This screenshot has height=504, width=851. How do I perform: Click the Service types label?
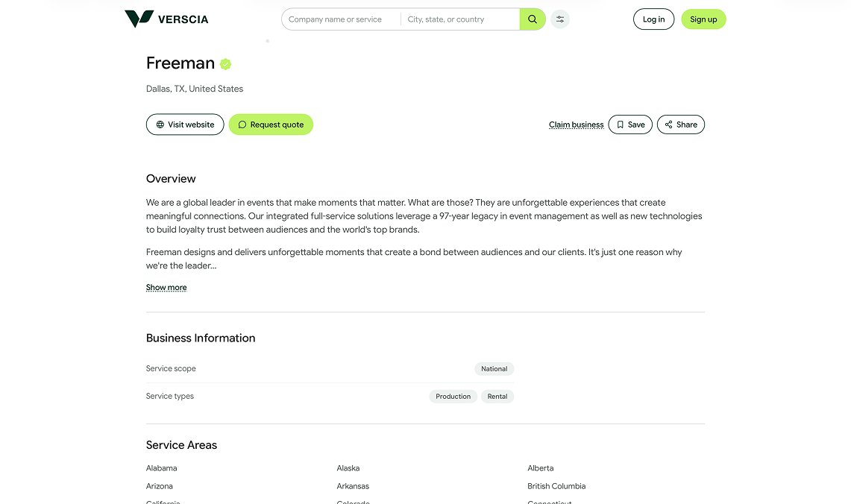click(x=170, y=396)
